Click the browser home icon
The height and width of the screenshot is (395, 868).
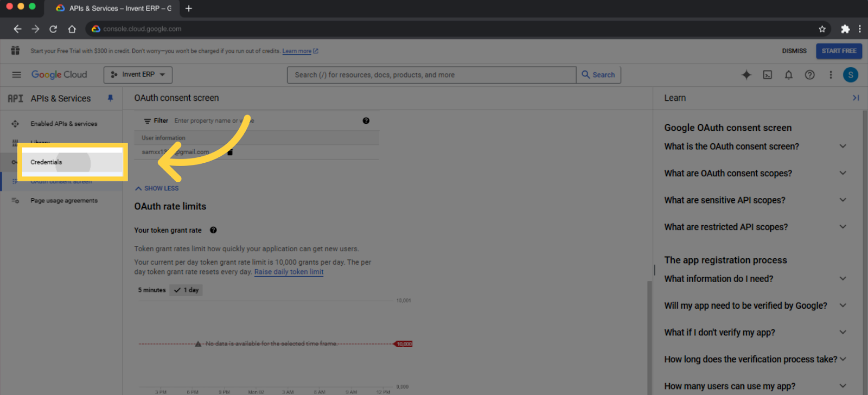[72, 29]
